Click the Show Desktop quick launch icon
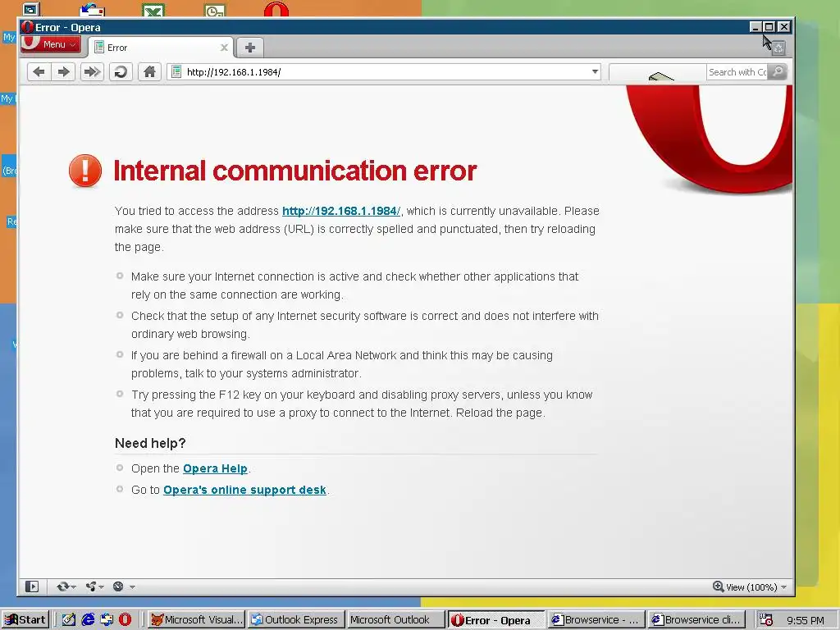 pos(69,620)
